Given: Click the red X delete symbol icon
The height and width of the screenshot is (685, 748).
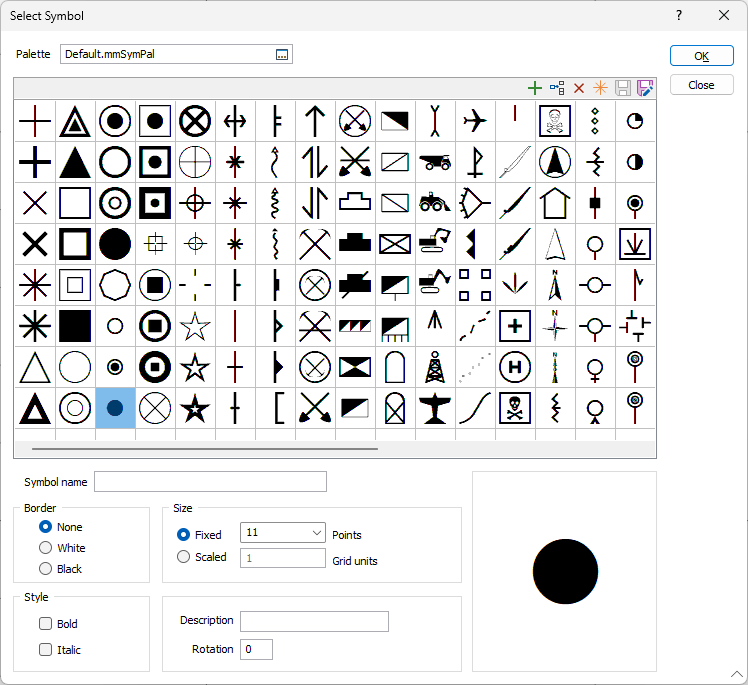Looking at the screenshot, I should tap(578, 88).
